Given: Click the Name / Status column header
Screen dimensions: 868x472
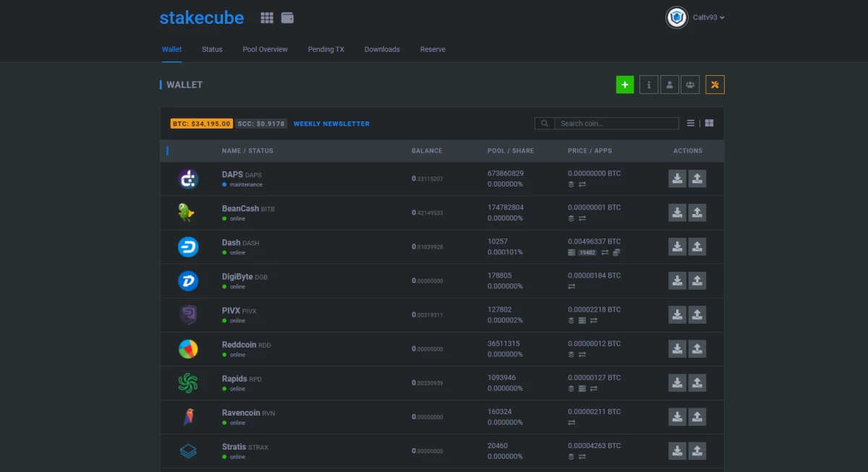Looking at the screenshot, I should pos(247,151).
